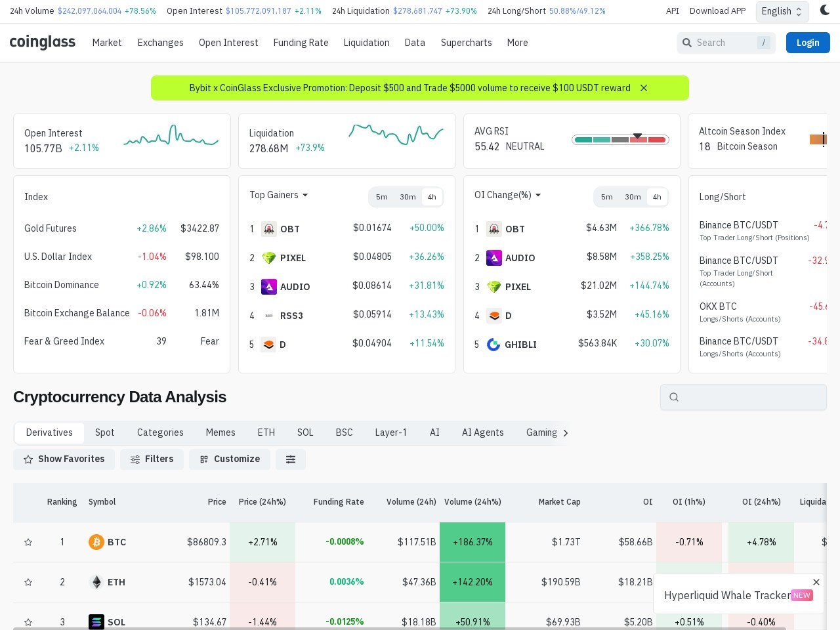Click the OBT icon in Top Gainers

[x=269, y=229]
